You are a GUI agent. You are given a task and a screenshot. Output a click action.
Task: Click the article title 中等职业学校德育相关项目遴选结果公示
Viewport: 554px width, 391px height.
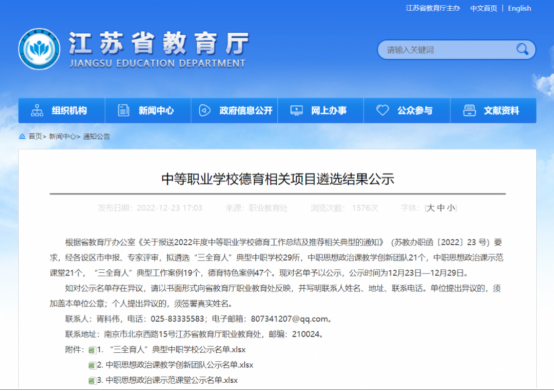[x=278, y=179]
